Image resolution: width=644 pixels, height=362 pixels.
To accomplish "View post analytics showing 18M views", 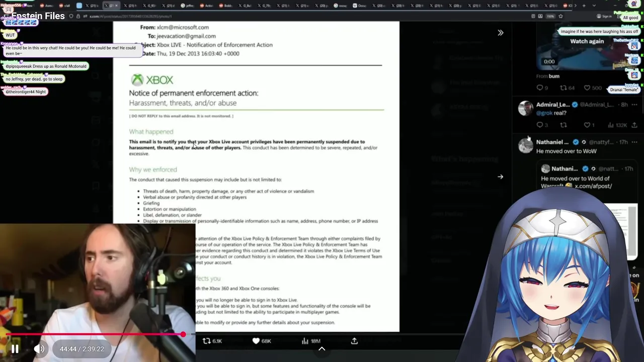I will point(310,341).
